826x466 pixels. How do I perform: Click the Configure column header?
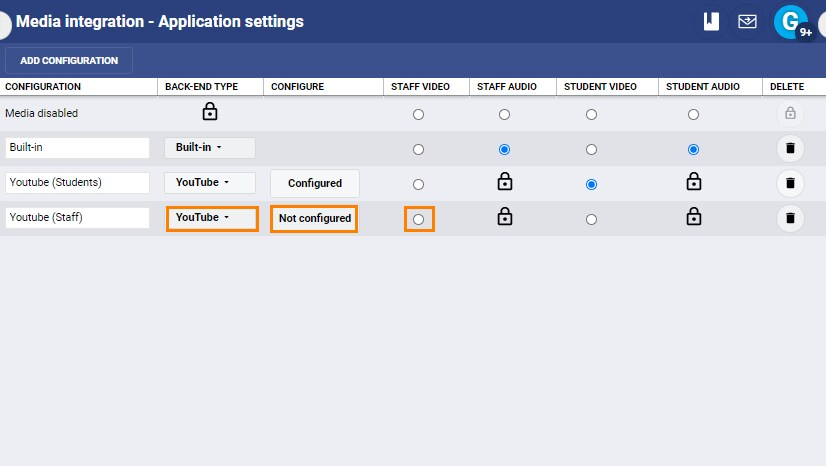pos(297,86)
